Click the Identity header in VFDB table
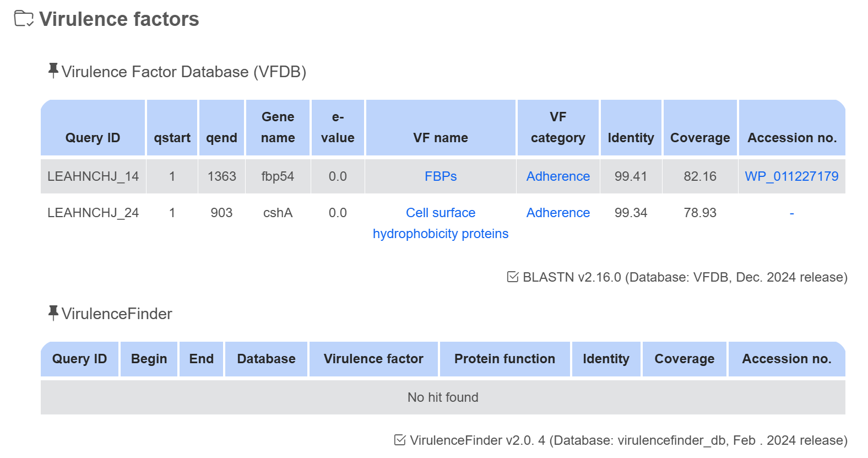 [631, 138]
